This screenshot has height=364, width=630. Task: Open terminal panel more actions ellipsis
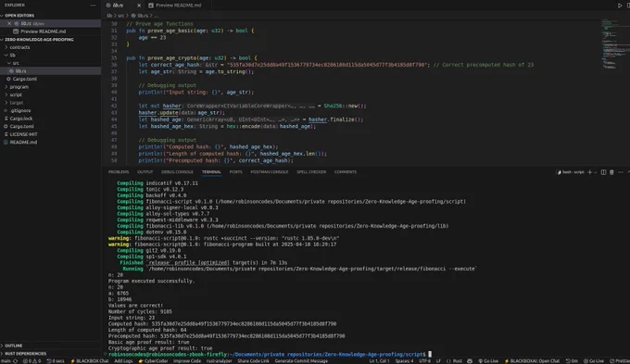tap(621, 172)
